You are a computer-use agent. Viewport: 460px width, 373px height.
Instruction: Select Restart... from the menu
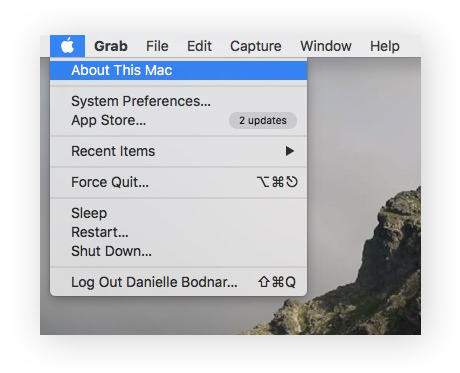[x=178, y=232]
